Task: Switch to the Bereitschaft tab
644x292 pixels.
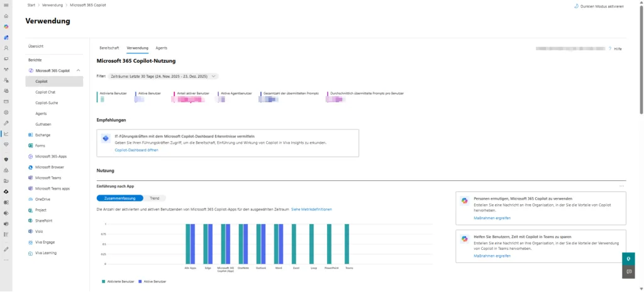Action: click(x=109, y=48)
